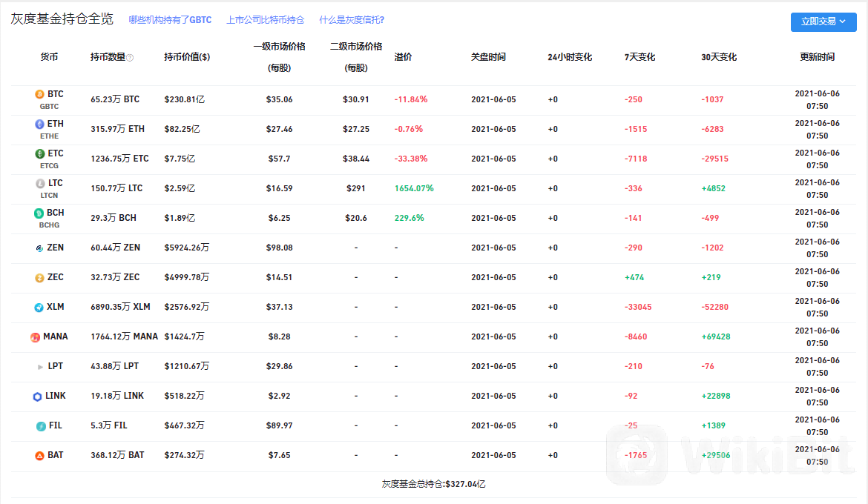The height and width of the screenshot is (504, 868).
Task: Select the GBTC ticker label
Action: pos(49,106)
